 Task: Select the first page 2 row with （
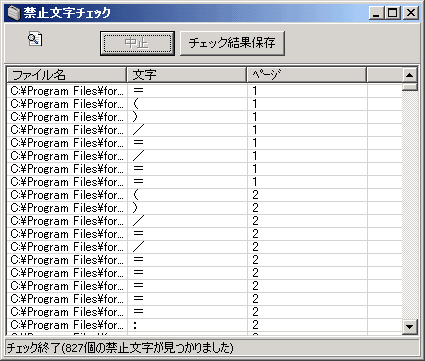click(x=204, y=195)
